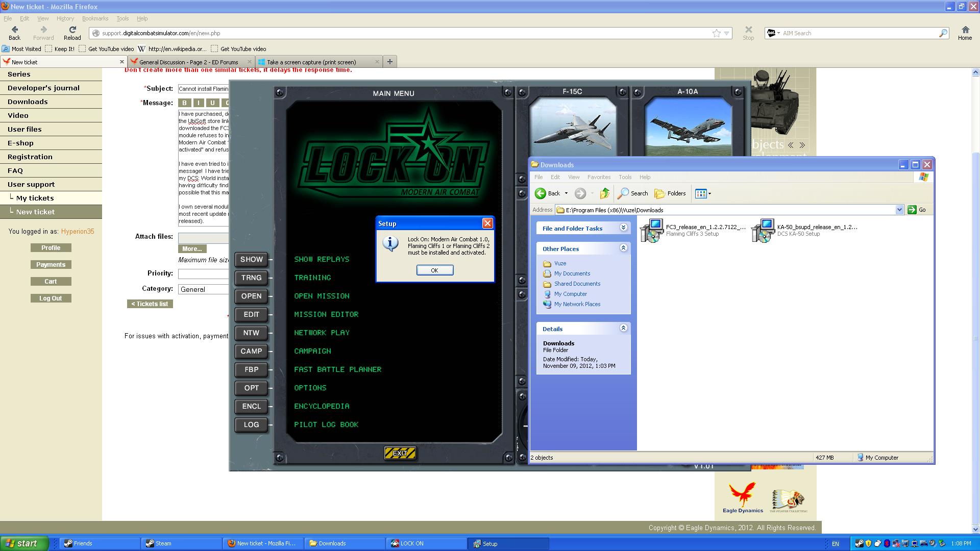Open ENCYCLOPEDIA in Lock On menu
The image size is (980, 551).
pyautogui.click(x=322, y=406)
